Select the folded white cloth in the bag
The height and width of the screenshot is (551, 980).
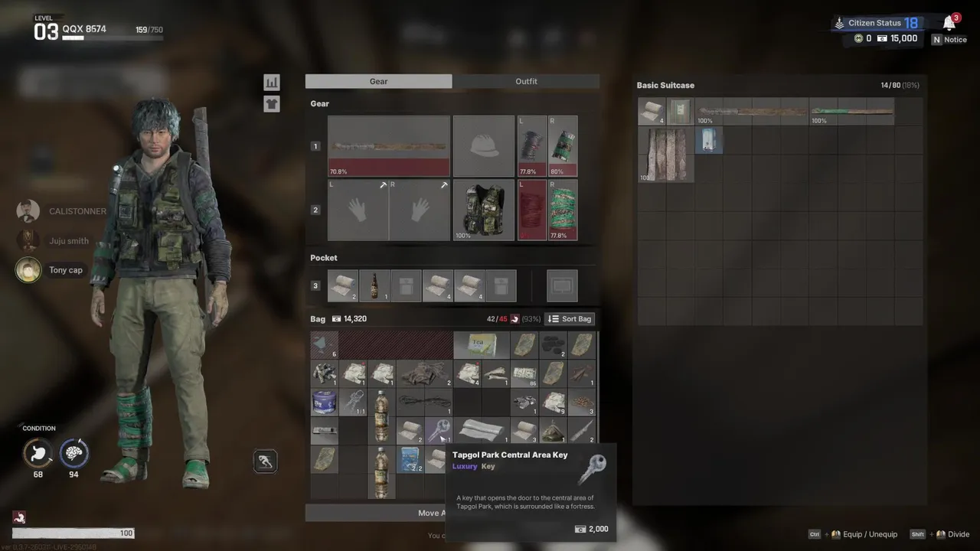pos(481,430)
